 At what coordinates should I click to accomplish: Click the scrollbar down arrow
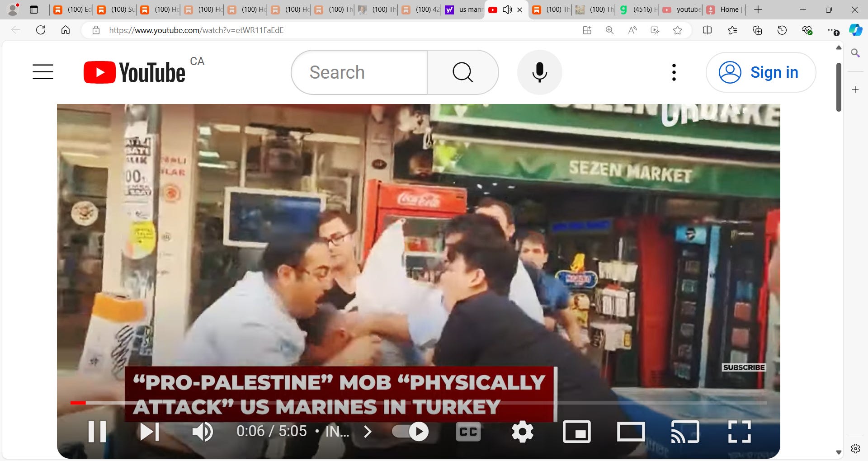[x=839, y=452]
